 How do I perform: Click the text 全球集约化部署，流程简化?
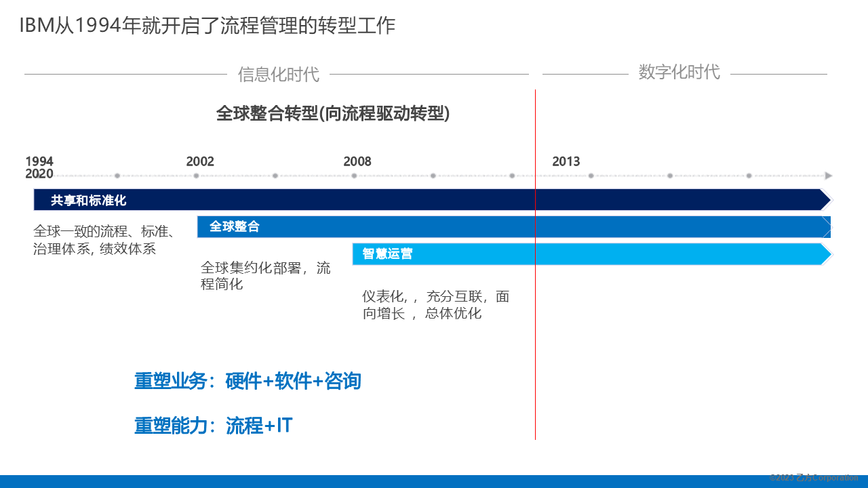point(266,276)
